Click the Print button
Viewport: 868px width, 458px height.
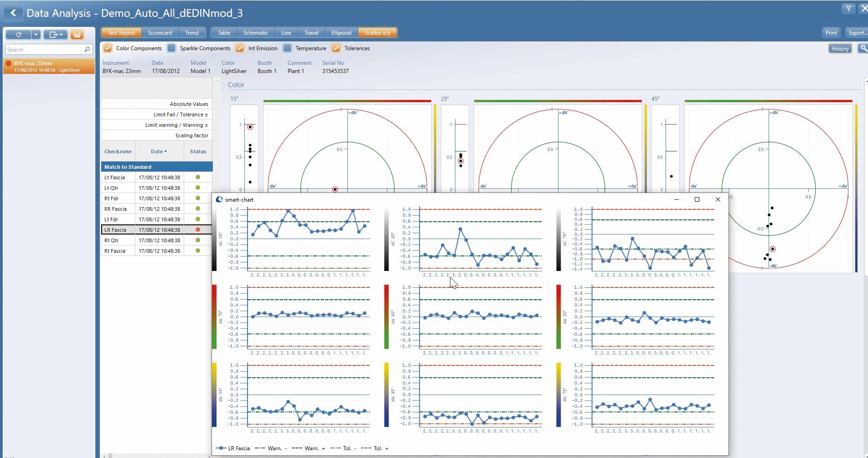point(831,33)
